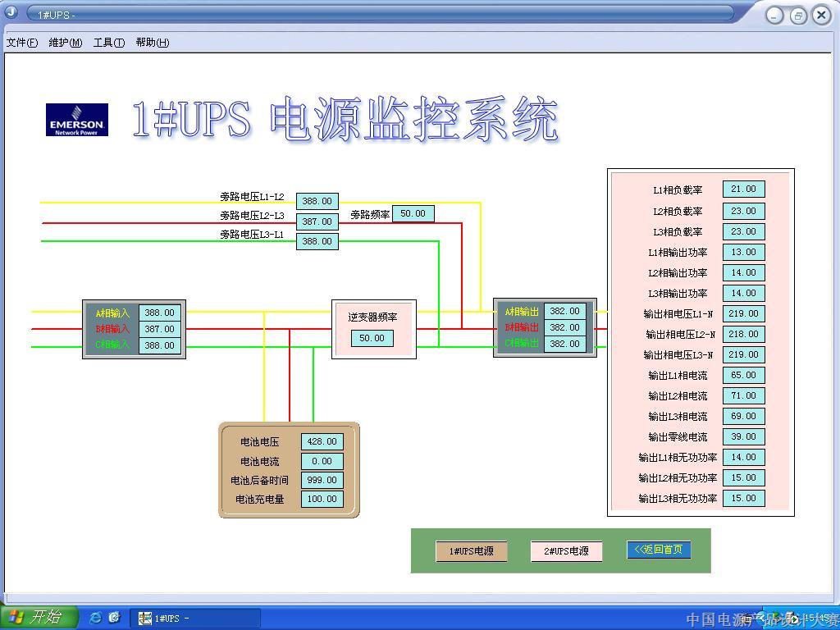Click the 电池后备时间 value 999.00
This screenshot has width=840, height=630.
click(x=322, y=480)
